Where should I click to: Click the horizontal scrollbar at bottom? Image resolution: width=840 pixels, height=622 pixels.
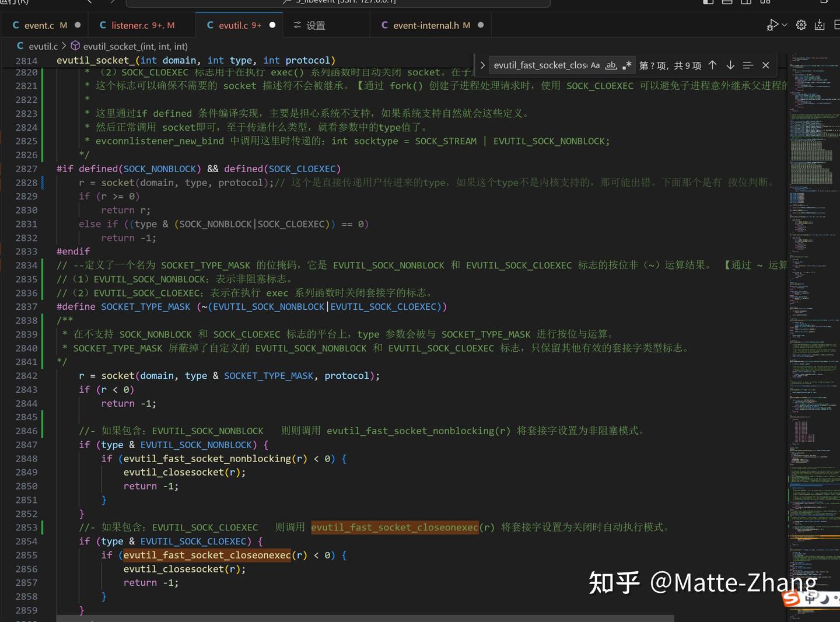[365, 618]
